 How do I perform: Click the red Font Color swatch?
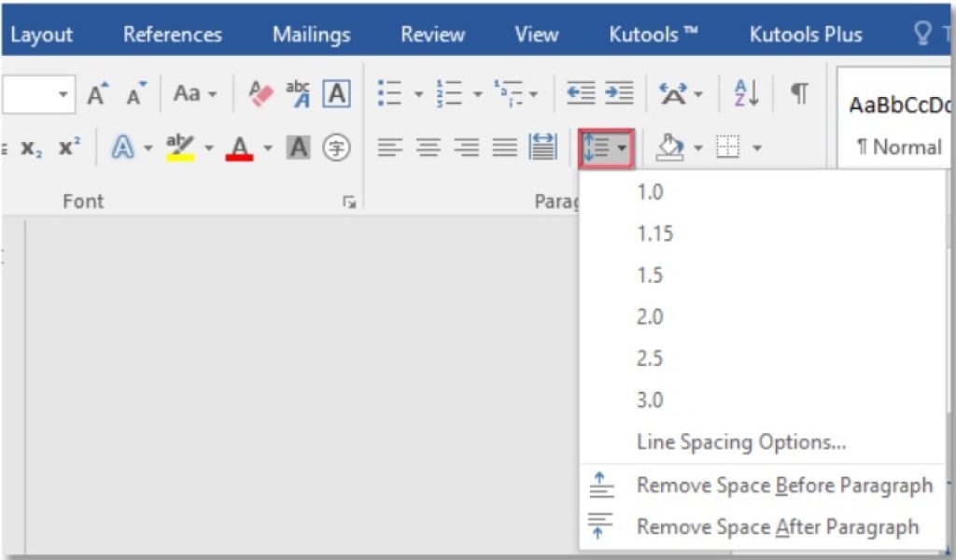click(238, 147)
